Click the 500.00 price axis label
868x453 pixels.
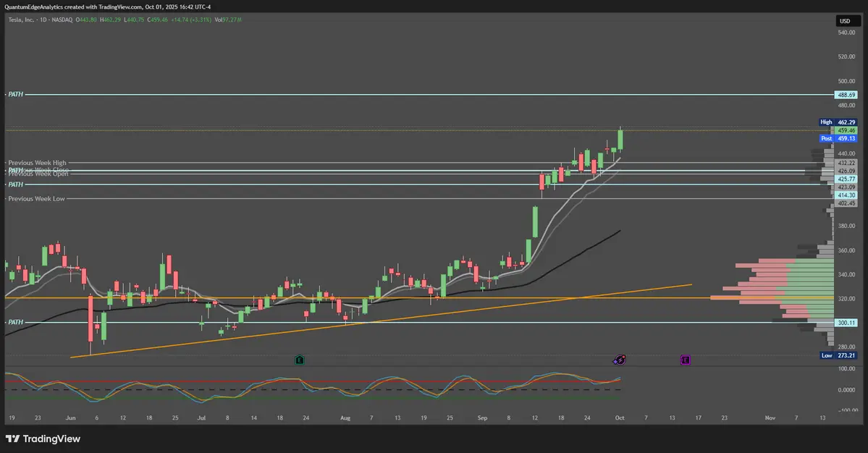[846, 81]
